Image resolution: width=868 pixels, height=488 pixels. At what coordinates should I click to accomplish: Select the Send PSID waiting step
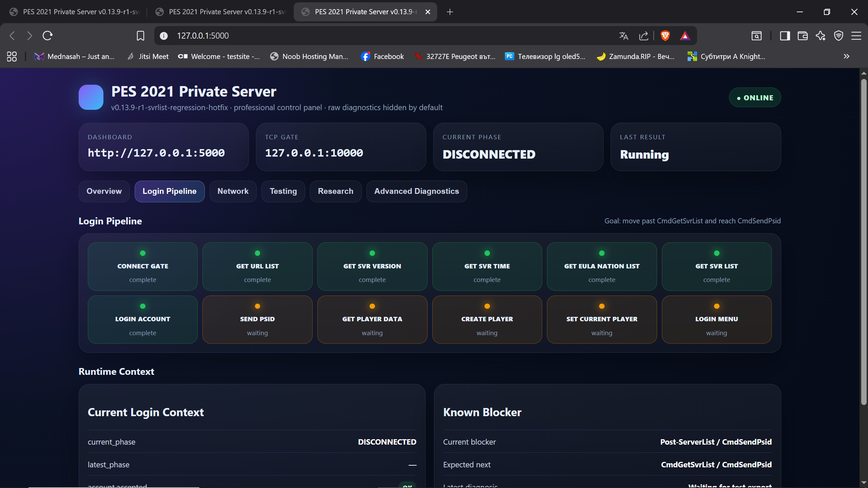[x=257, y=320]
